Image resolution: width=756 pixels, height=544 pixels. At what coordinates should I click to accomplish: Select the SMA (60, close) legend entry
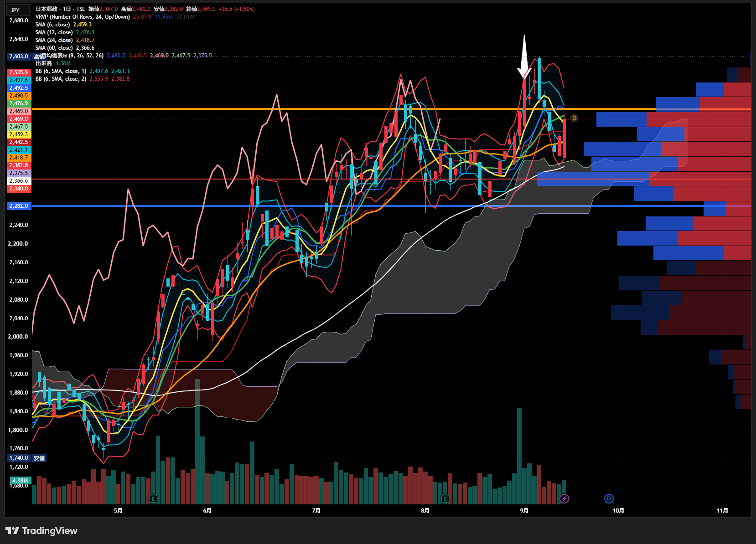pyautogui.click(x=54, y=48)
